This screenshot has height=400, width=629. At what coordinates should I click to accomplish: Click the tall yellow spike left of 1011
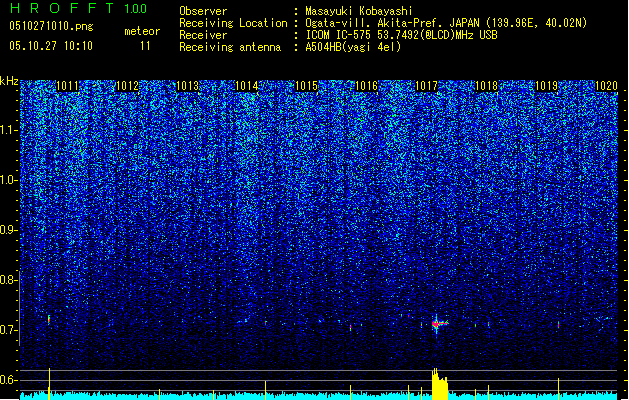click(x=49, y=384)
